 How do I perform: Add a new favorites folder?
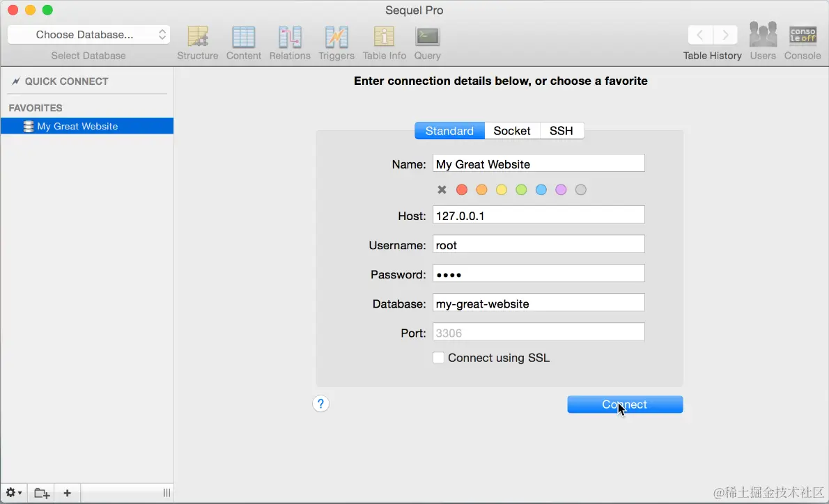(42, 493)
